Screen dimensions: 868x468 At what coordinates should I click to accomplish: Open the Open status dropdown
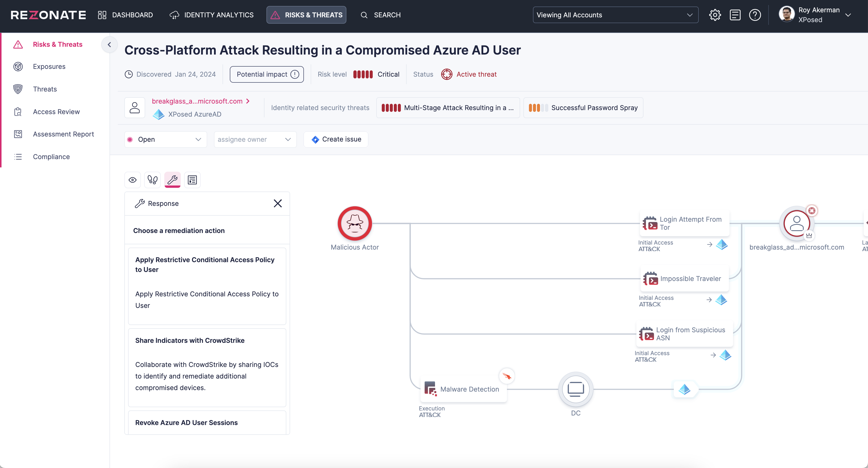pos(165,139)
